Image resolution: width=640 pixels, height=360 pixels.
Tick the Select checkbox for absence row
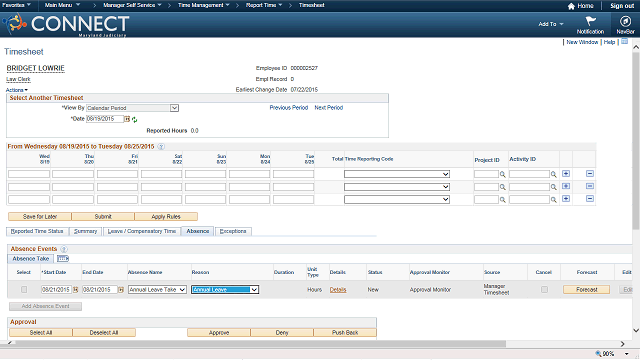24,289
